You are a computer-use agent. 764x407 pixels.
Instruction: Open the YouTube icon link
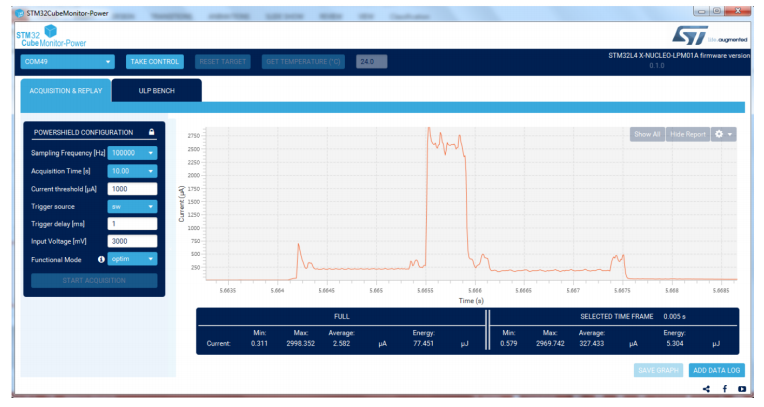[x=742, y=389]
